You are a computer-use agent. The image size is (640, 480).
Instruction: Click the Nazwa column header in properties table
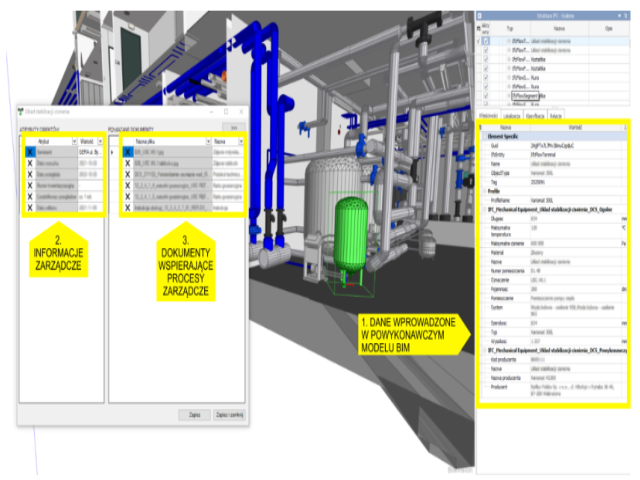[x=505, y=128]
